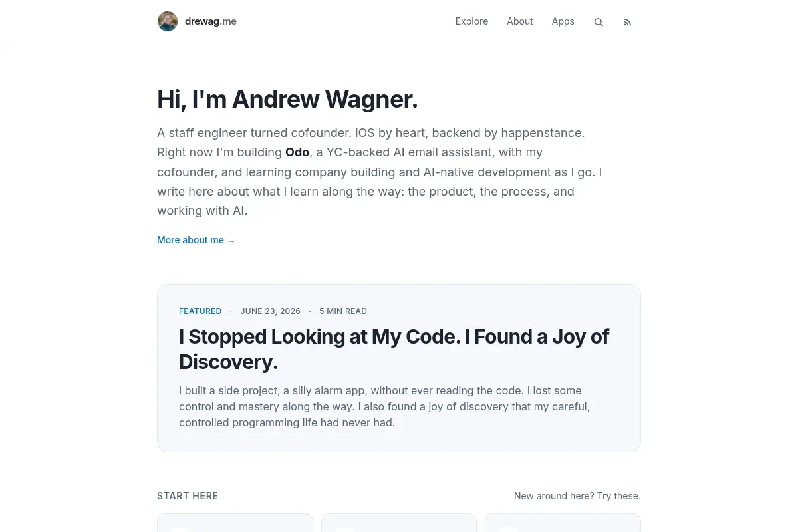Open the rightmost Start Here card
The height and width of the screenshot is (532, 798).
point(563,523)
